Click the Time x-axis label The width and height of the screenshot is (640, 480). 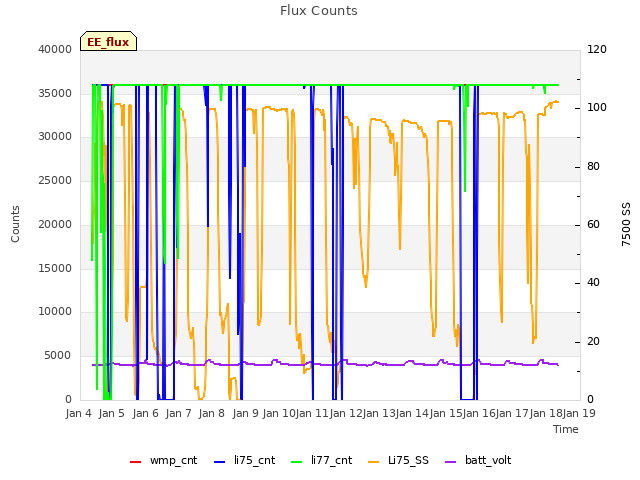pos(566,429)
